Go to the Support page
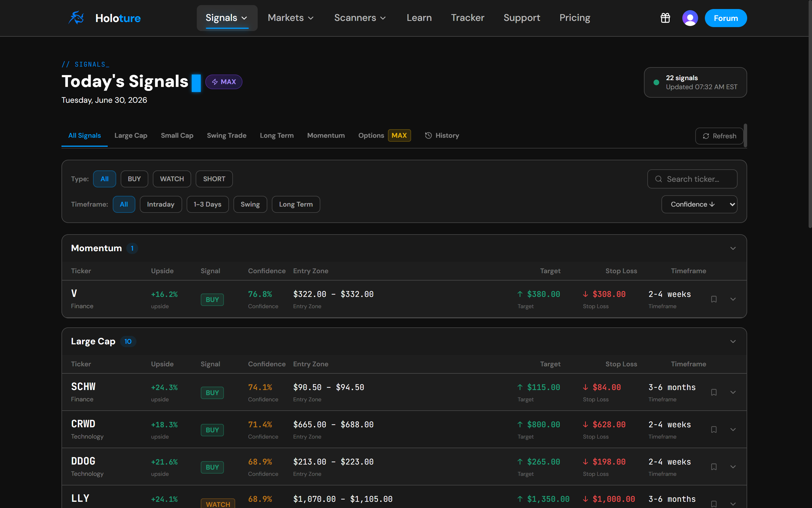The width and height of the screenshot is (812, 508). click(x=522, y=18)
